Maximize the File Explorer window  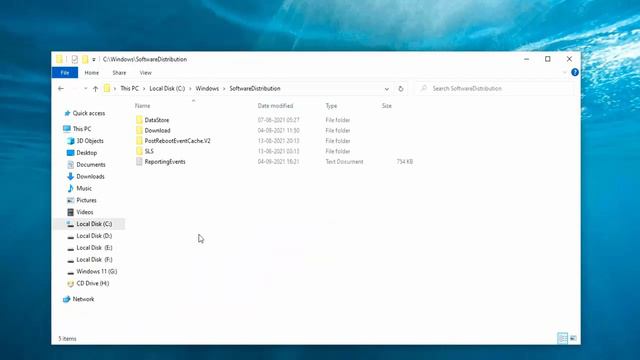click(548, 59)
